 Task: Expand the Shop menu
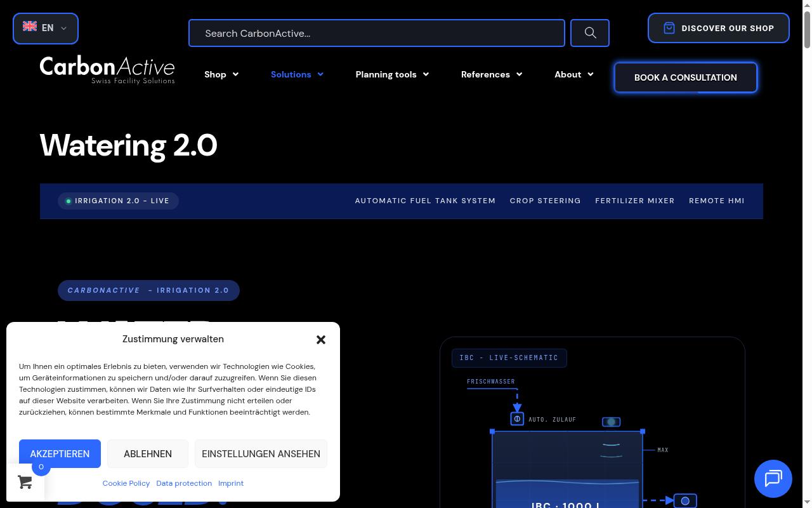point(221,74)
